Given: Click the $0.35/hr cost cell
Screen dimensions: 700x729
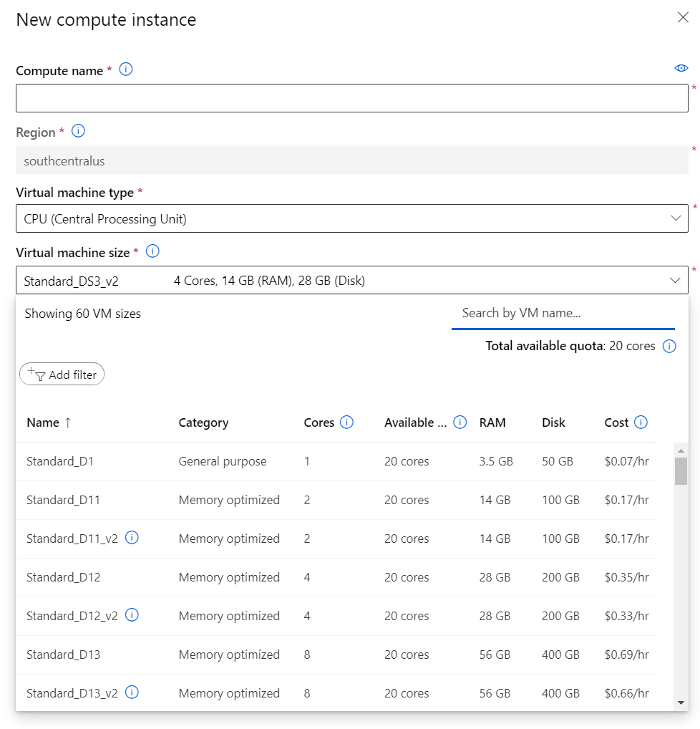Looking at the screenshot, I should (626, 577).
